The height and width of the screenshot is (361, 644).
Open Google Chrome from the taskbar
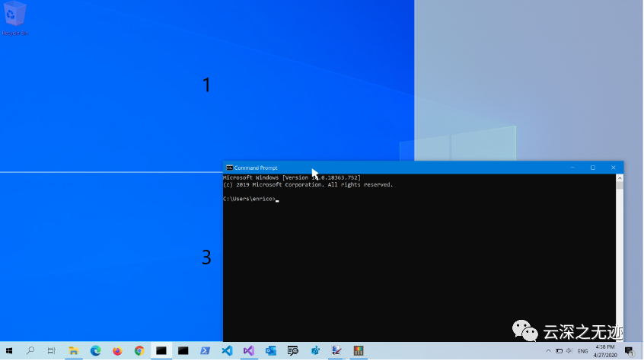point(139,351)
